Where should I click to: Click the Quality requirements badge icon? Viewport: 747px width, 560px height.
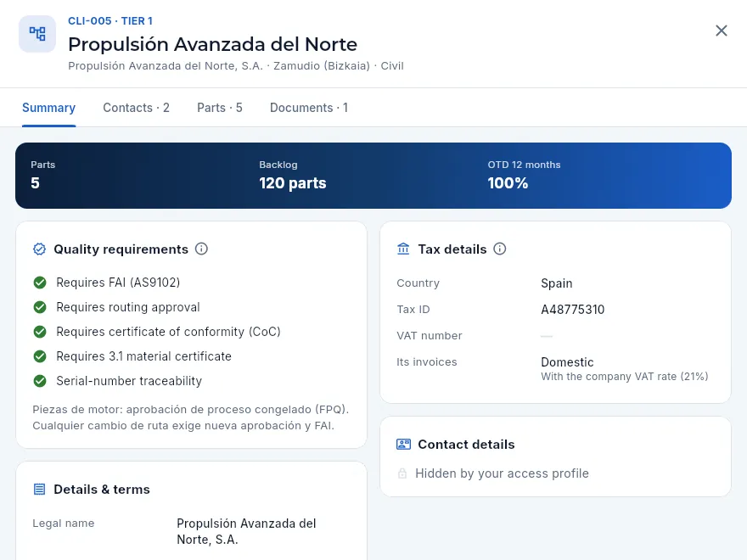click(40, 249)
